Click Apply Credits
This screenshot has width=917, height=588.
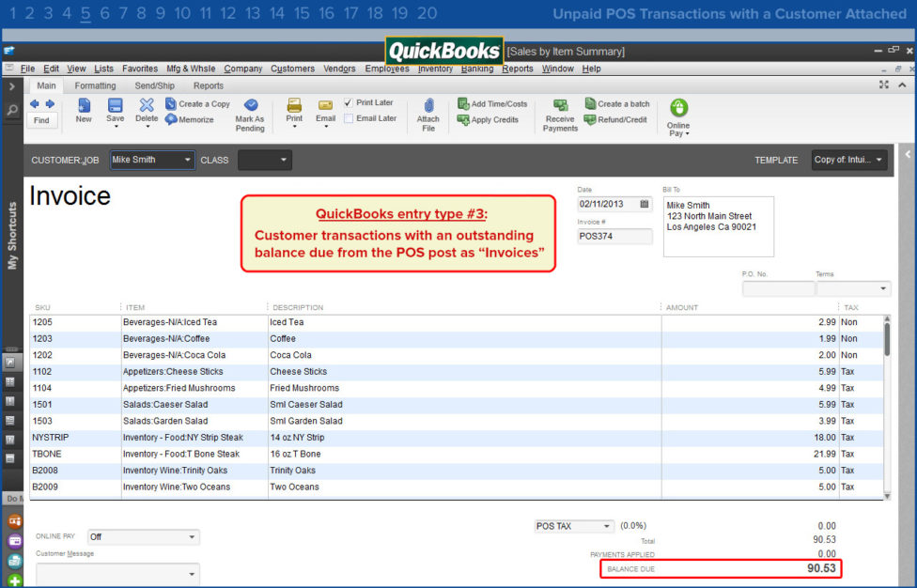coord(489,119)
